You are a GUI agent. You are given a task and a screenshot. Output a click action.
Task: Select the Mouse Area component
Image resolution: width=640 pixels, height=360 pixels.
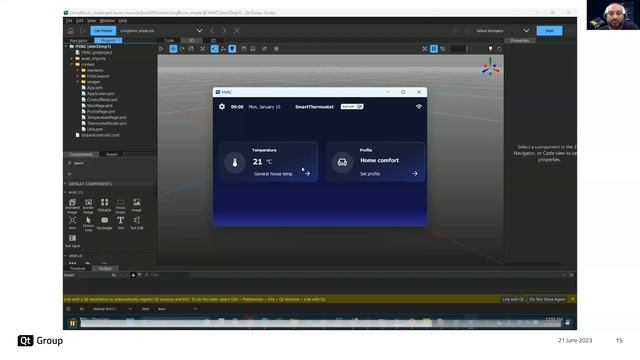(88, 224)
